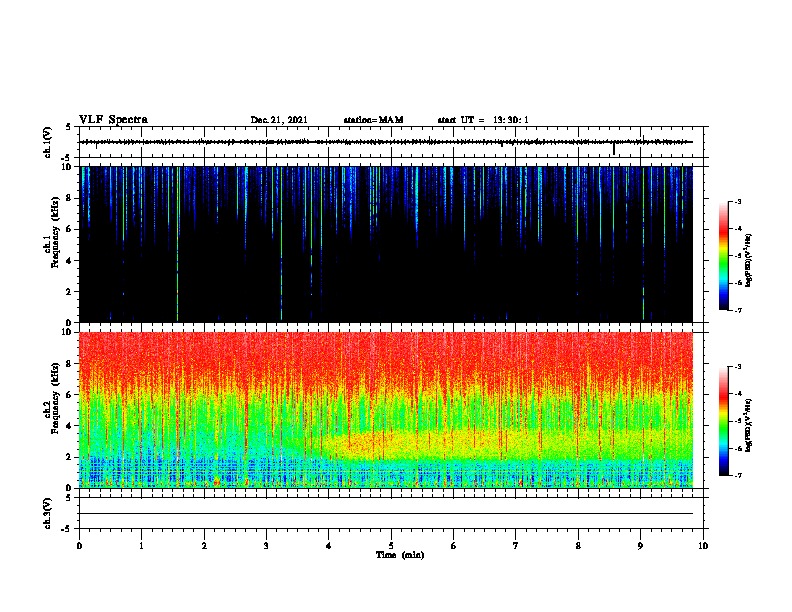Click the "ch.1(V)" waveform axis label
This screenshot has height=612, width=792.
coord(47,142)
